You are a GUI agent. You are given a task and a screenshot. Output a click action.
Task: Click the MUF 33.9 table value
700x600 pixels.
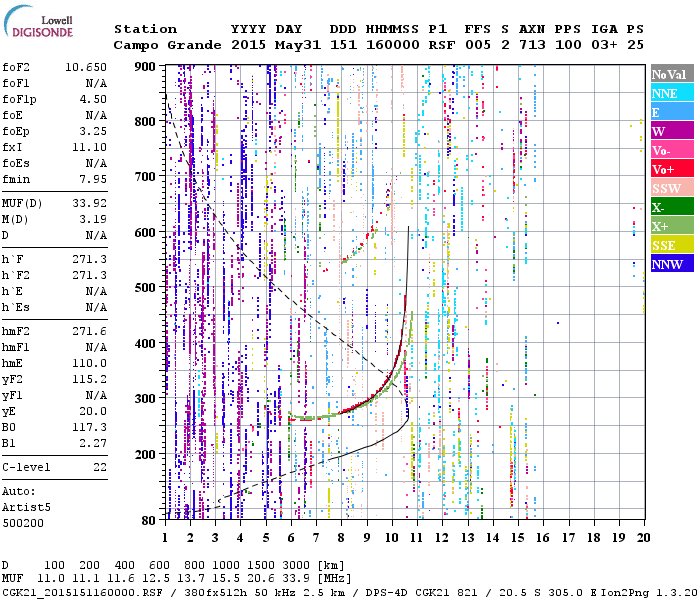click(x=296, y=579)
